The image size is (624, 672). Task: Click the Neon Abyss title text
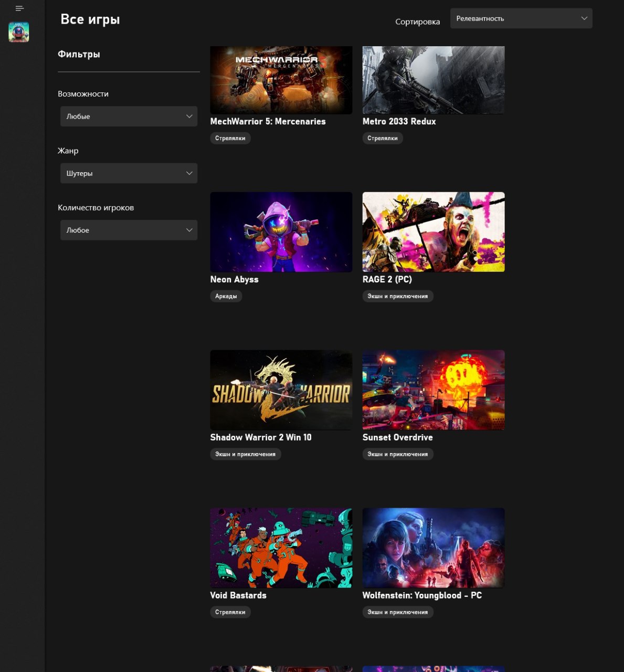pyautogui.click(x=235, y=279)
